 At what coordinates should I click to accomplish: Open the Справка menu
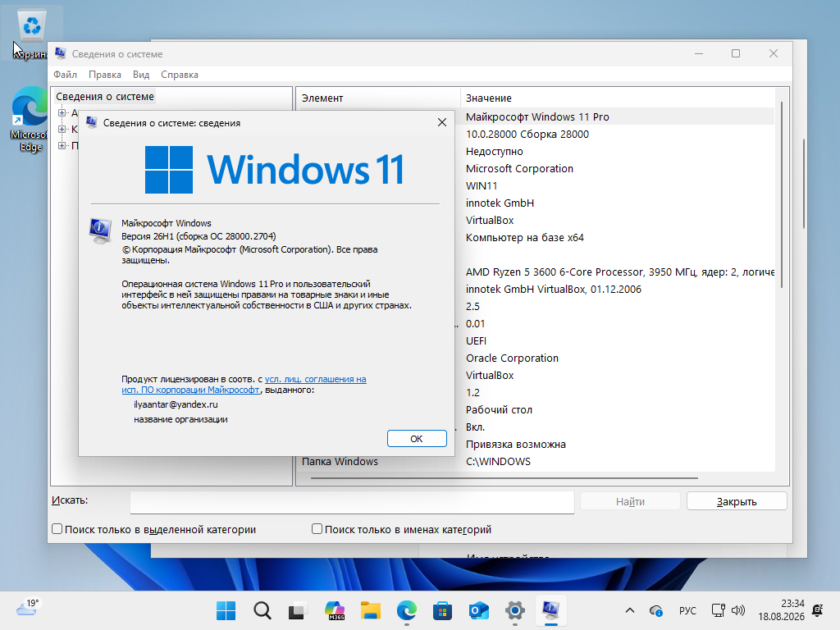pos(180,75)
